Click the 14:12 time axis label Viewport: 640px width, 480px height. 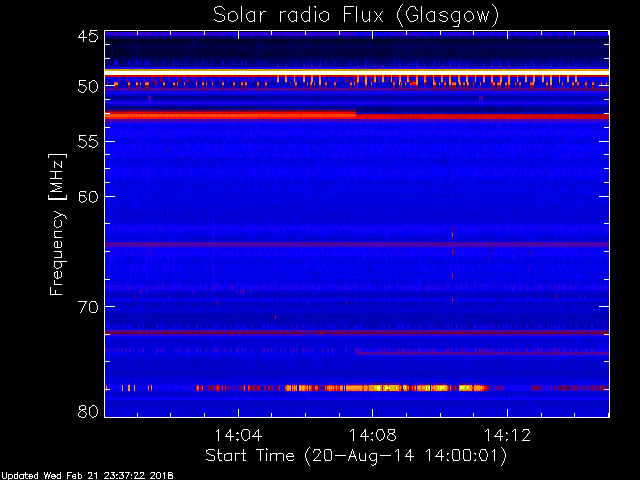[507, 435]
